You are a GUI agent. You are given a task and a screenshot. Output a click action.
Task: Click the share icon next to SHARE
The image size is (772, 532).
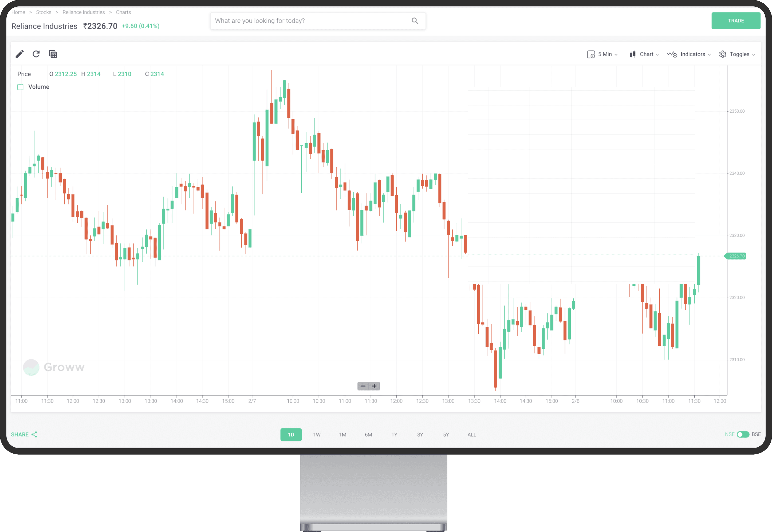[x=34, y=434]
